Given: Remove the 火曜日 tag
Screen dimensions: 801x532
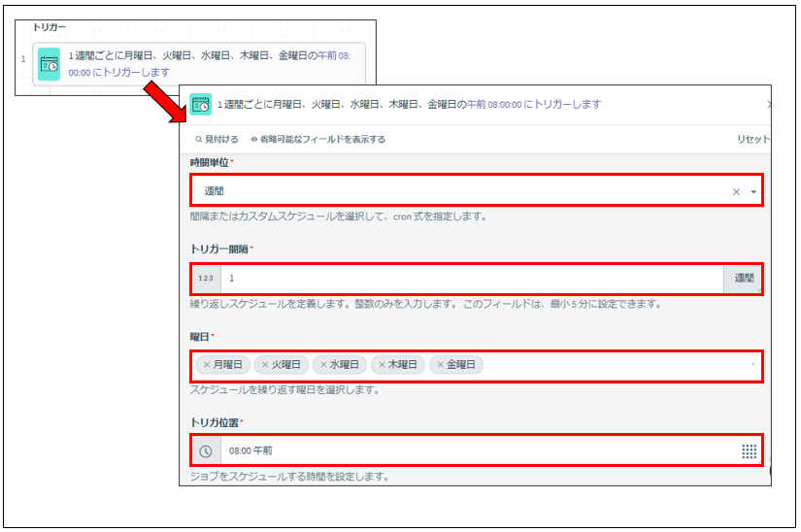Looking at the screenshot, I should [265, 365].
